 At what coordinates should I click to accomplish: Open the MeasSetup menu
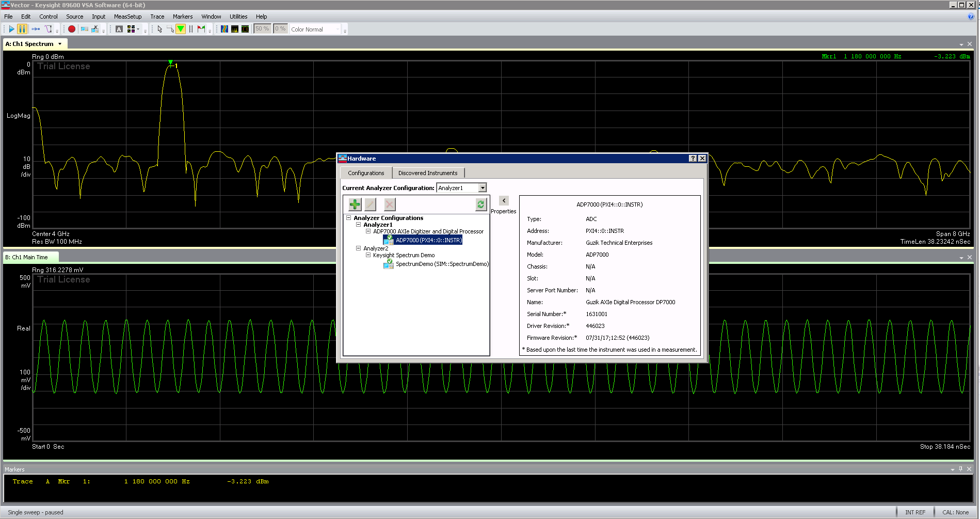point(127,17)
